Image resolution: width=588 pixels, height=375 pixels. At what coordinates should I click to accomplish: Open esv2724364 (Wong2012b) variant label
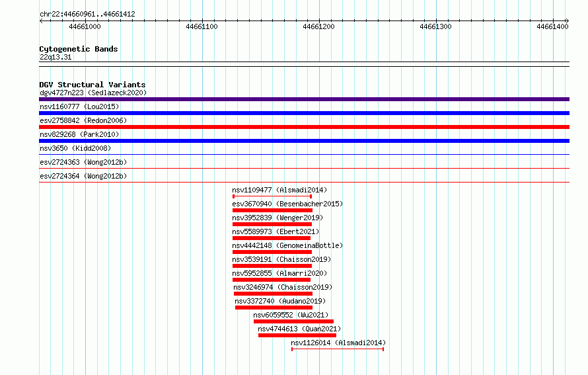pyautogui.click(x=83, y=176)
